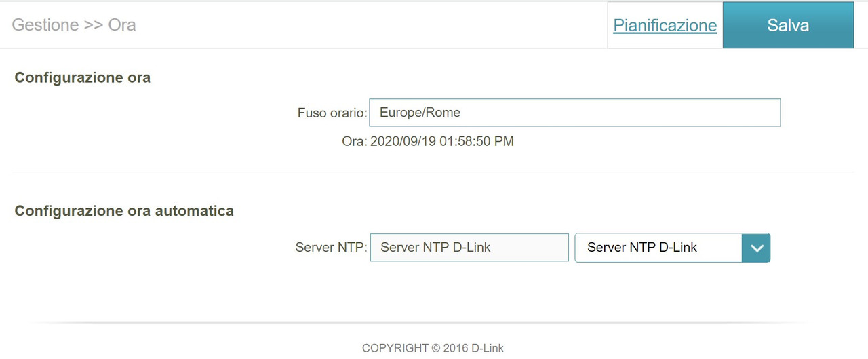Click the Fuso orario Europe/Rome field
This screenshot has width=868, height=359.
pos(574,113)
